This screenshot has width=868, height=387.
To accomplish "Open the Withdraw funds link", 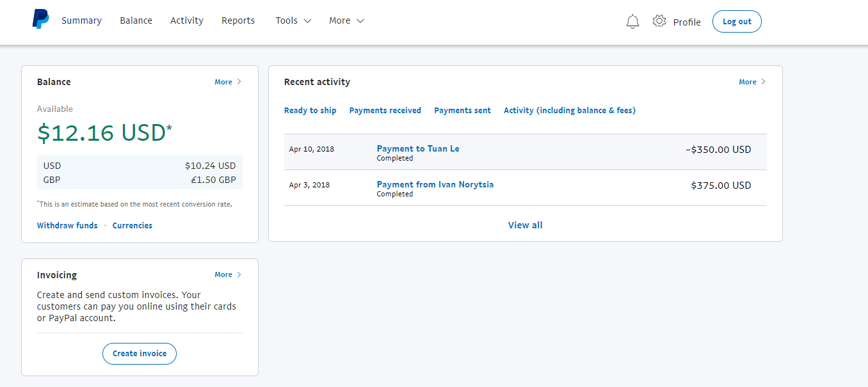I will [67, 226].
